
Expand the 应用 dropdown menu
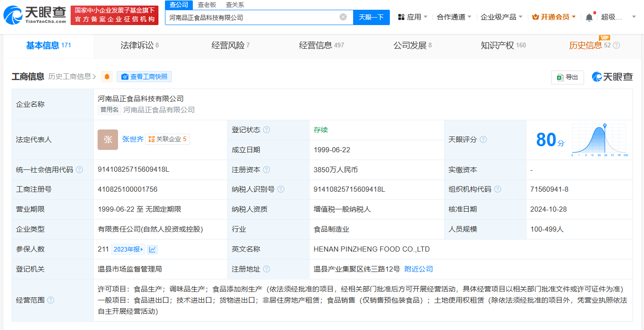[413, 17]
